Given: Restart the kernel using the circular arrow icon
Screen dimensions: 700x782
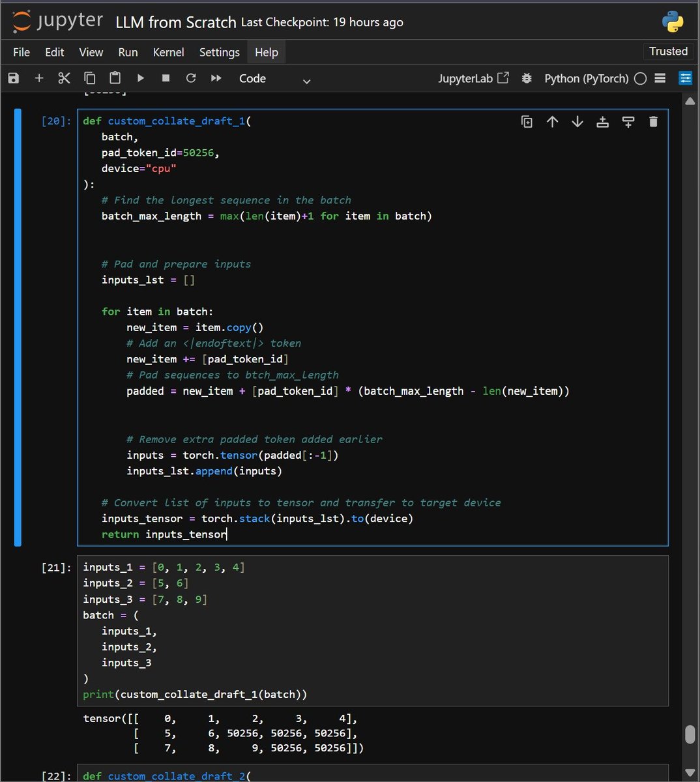Looking at the screenshot, I should [191, 78].
